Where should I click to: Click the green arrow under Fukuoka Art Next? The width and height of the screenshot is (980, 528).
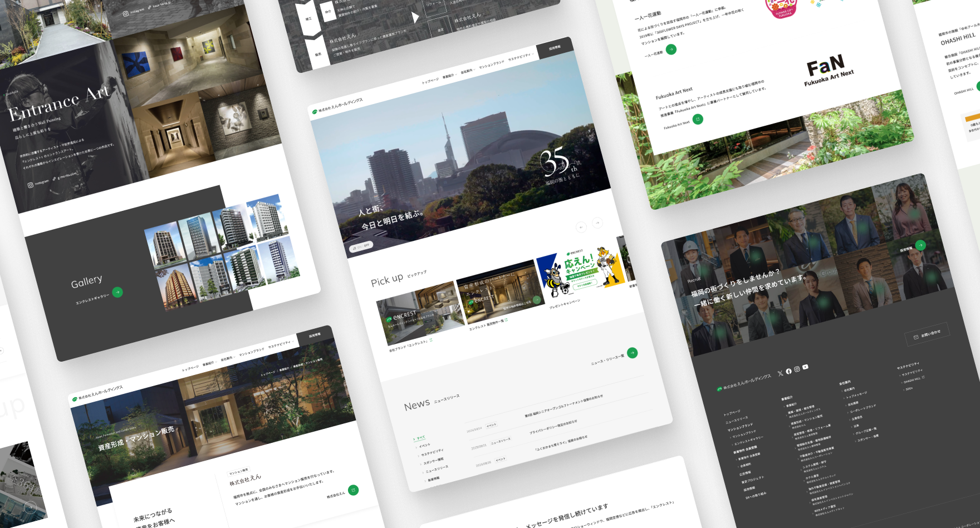coord(698,119)
